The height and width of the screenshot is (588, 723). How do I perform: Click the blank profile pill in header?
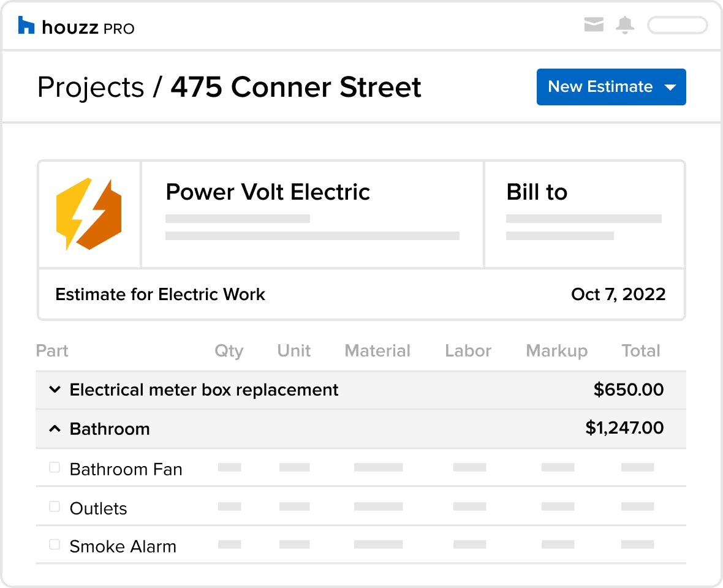tap(677, 25)
